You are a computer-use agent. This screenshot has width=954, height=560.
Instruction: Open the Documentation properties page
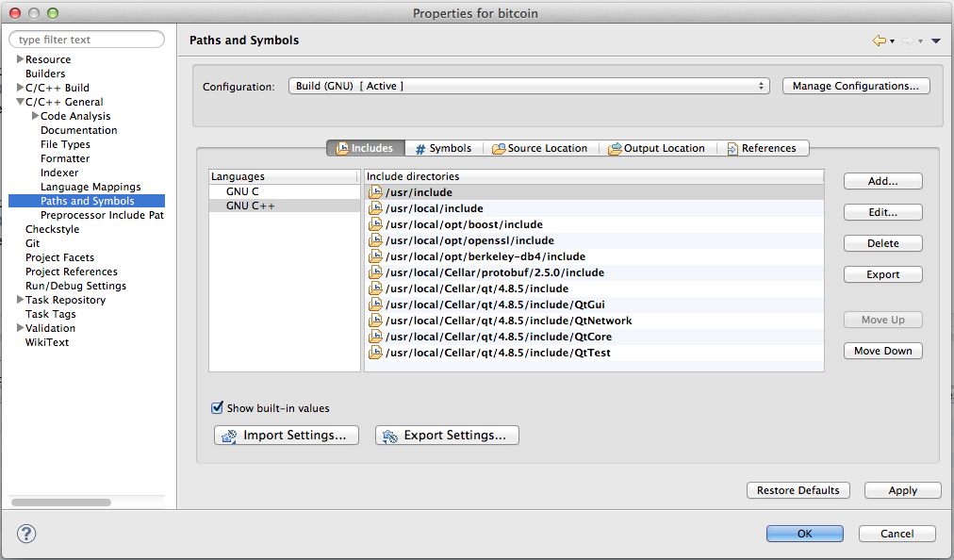point(79,130)
